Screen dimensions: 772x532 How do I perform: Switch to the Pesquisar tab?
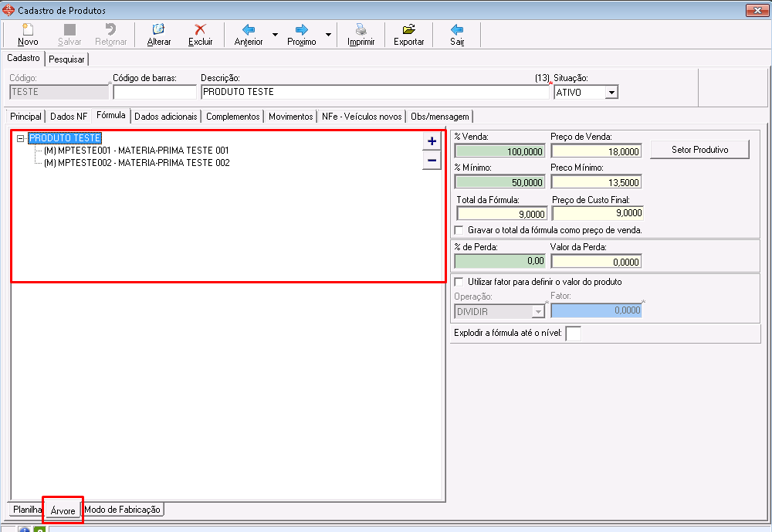pyautogui.click(x=66, y=59)
